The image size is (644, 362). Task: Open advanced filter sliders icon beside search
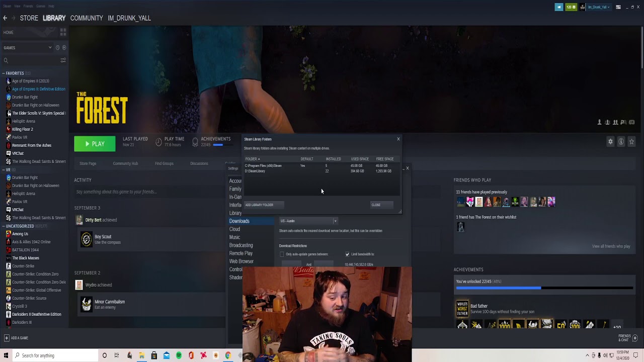coord(63,60)
